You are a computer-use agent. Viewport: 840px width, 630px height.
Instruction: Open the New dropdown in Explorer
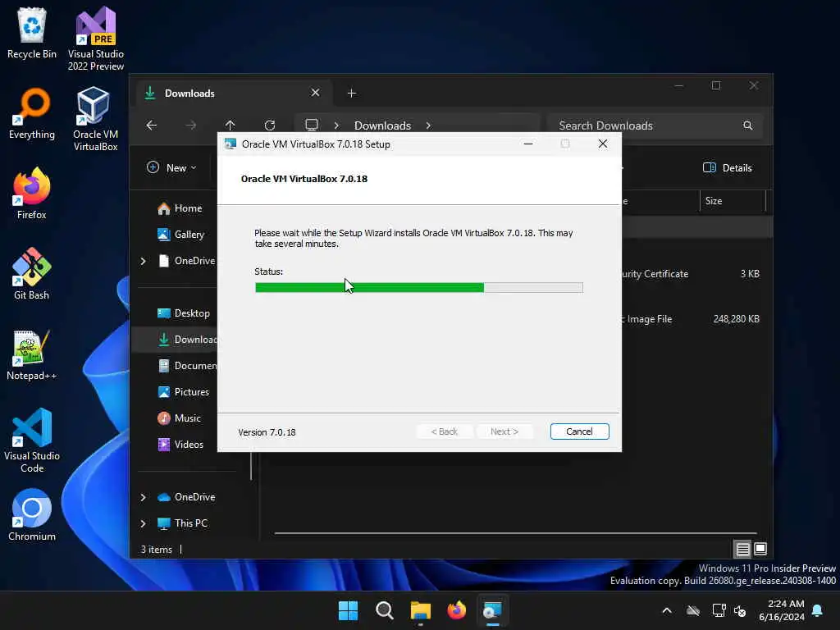click(171, 167)
